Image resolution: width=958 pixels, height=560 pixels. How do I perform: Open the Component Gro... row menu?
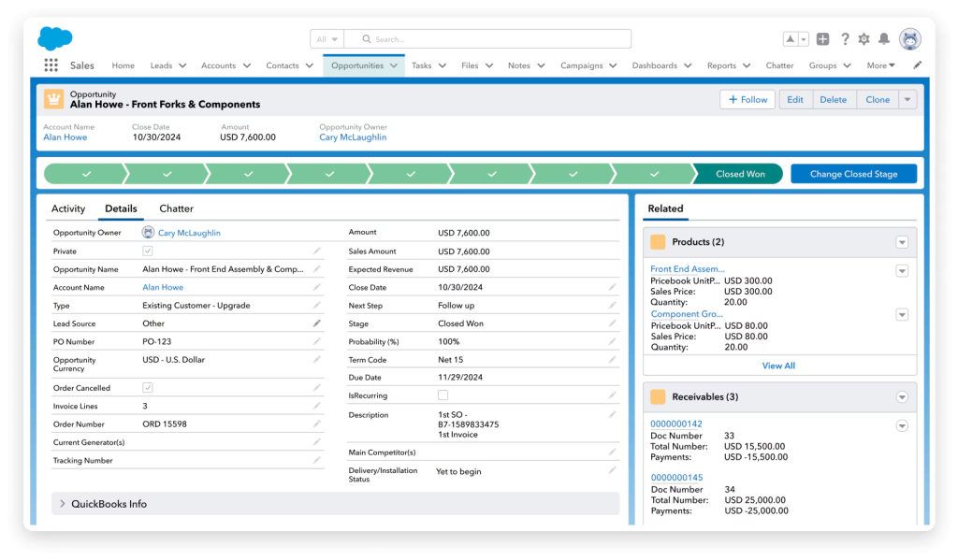coord(902,314)
